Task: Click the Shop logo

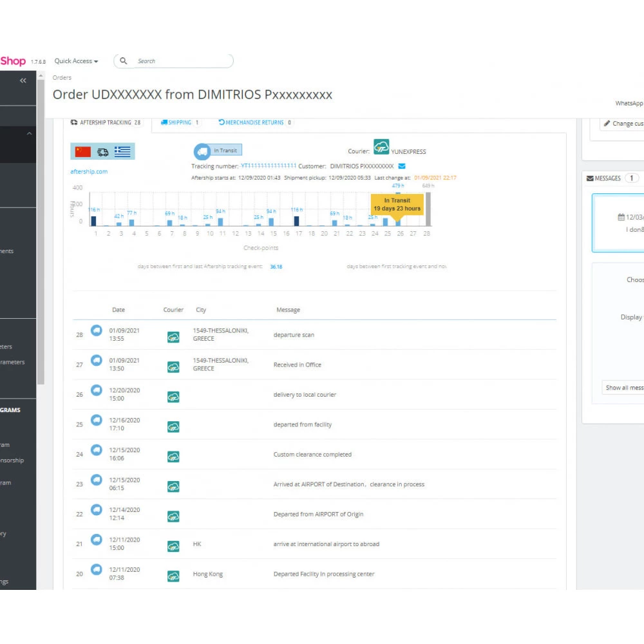Action: [13, 61]
